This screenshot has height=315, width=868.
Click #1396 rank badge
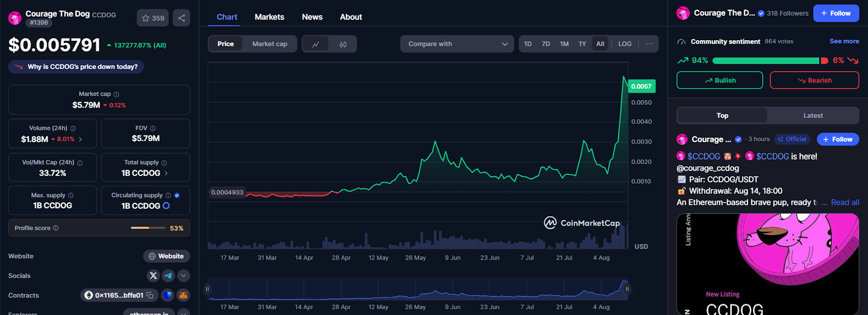pos(39,23)
